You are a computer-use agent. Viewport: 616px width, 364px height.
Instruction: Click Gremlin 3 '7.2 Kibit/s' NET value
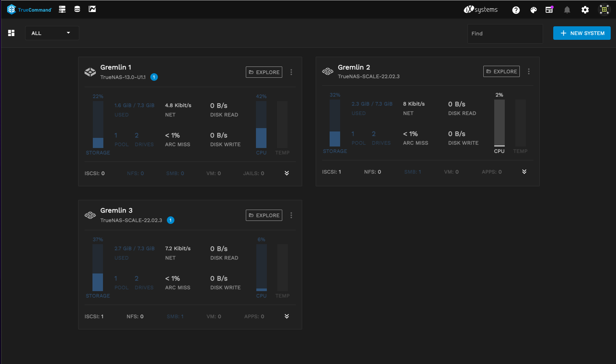pyautogui.click(x=178, y=249)
